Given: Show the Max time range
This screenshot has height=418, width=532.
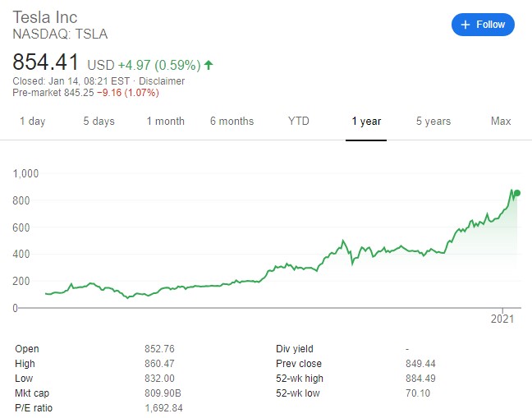Looking at the screenshot, I should point(501,121).
